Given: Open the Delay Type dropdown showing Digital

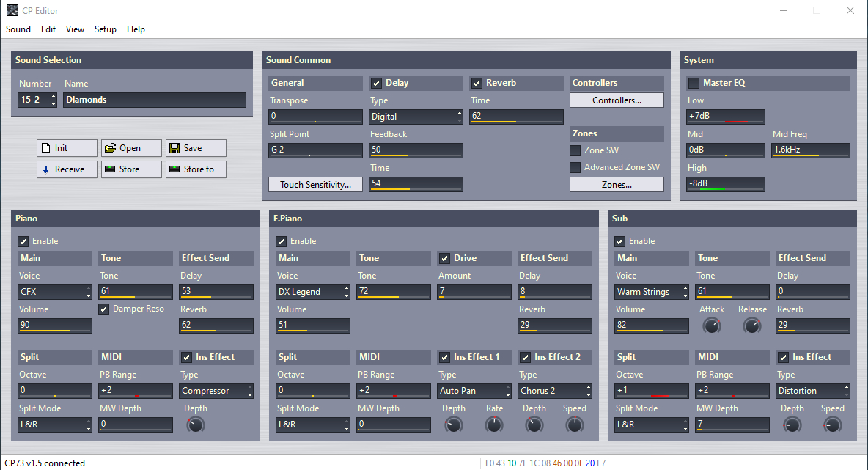Looking at the screenshot, I should (416, 117).
